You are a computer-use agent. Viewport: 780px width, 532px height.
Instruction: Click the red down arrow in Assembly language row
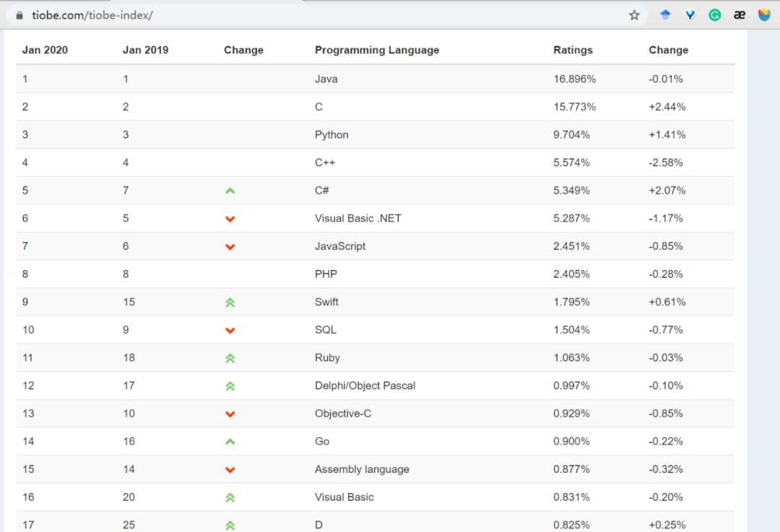(230, 469)
